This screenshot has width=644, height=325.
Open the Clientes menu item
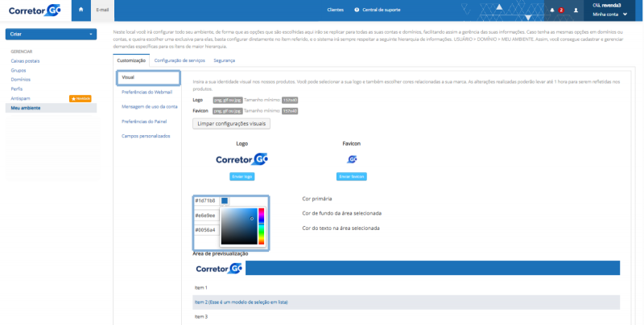click(335, 10)
